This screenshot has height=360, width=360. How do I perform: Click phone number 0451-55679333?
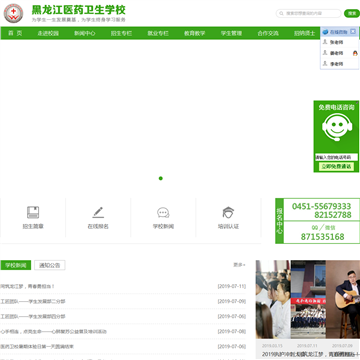point(322,206)
